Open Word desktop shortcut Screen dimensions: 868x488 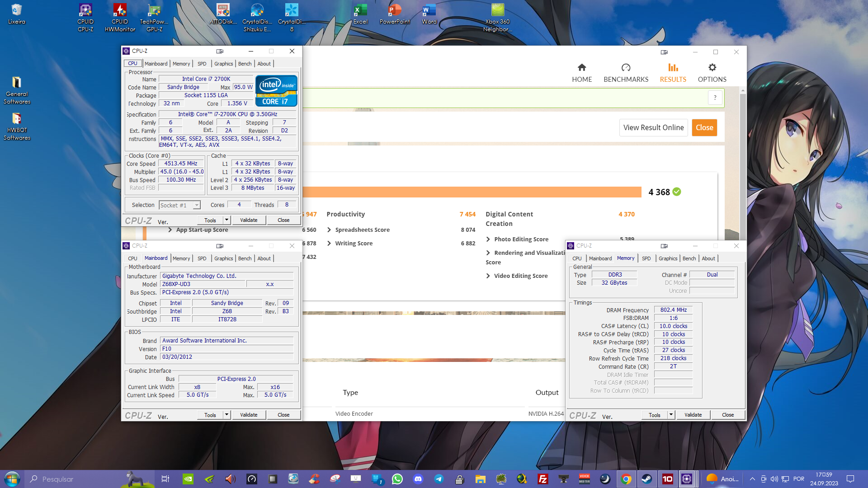(429, 14)
